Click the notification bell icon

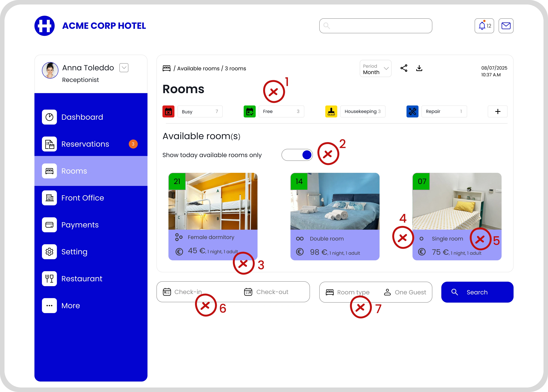(482, 26)
